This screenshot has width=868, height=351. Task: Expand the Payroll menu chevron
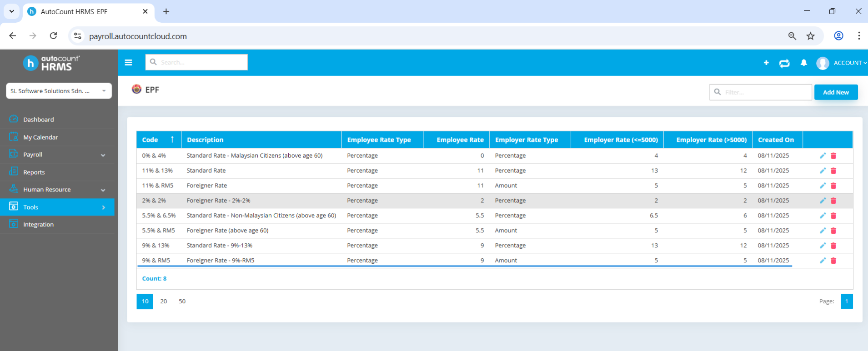coord(103,155)
